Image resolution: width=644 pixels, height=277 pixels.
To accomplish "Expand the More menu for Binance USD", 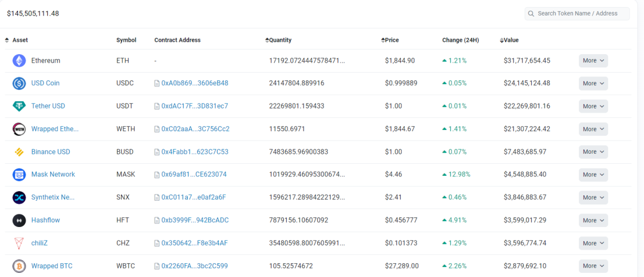I will click(x=593, y=152).
